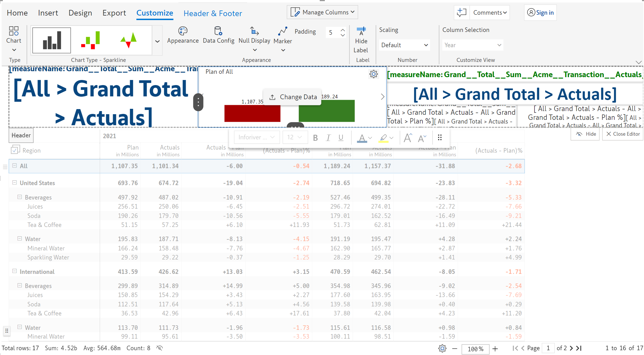
Task: Switch to the Design tab
Action: 80,13
